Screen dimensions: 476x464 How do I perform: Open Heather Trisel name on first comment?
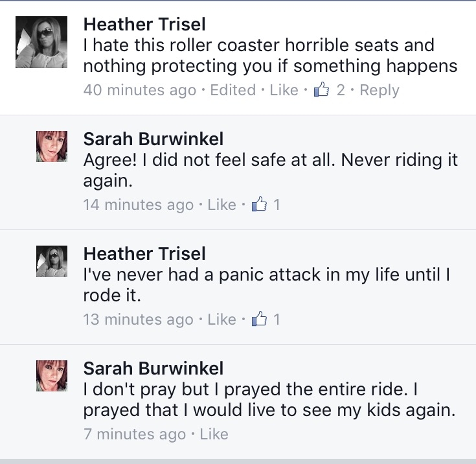tap(144, 25)
